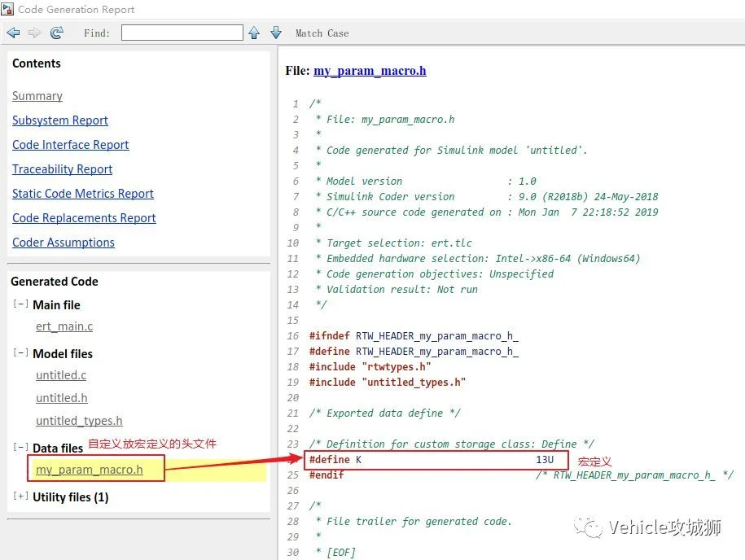This screenshot has height=560, width=745.
Task: Click the 'Embedded hardware selection' comment line
Action: [478, 258]
